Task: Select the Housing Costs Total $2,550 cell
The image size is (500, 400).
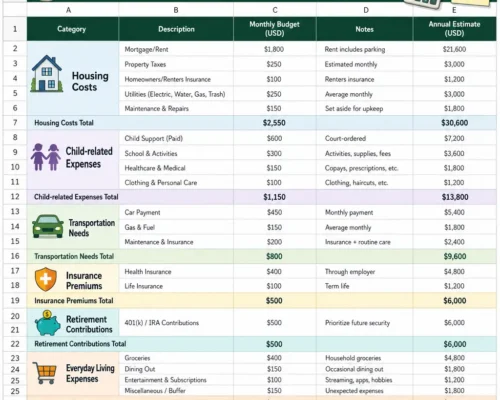Action: [275, 123]
